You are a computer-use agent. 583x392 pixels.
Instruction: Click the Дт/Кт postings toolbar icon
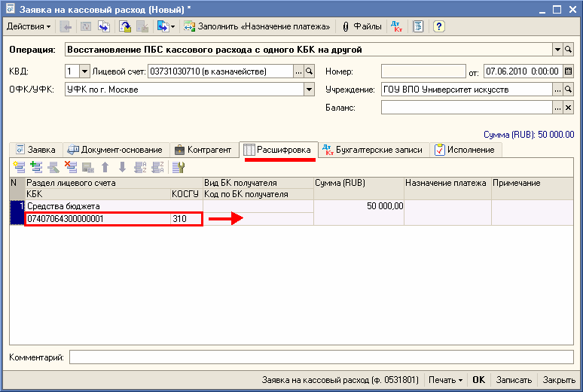click(397, 27)
